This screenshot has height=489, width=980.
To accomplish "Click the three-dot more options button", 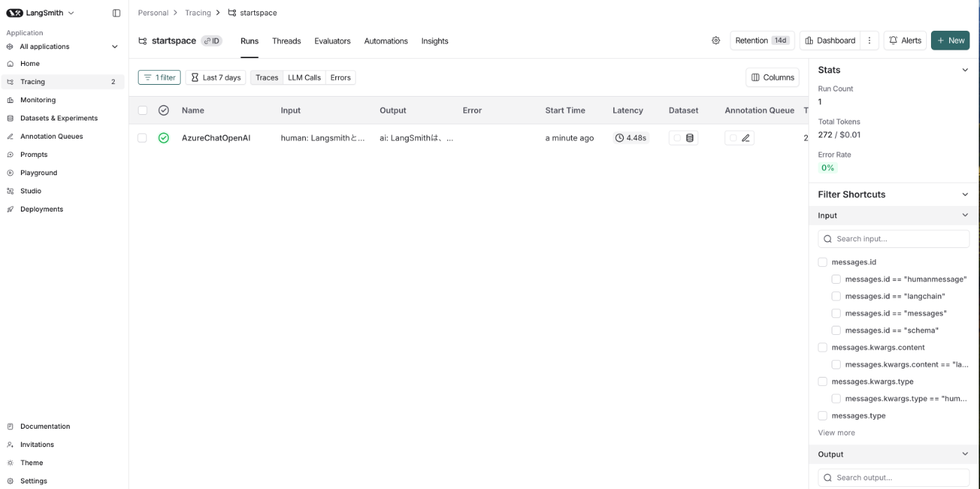I will [x=869, y=41].
